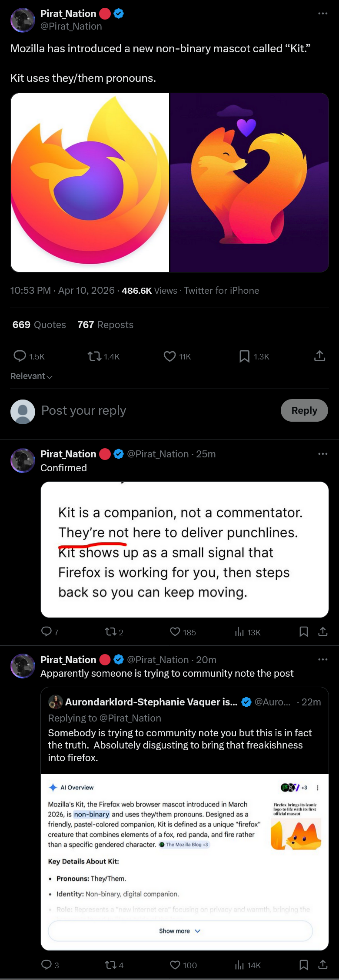Image resolution: width=339 pixels, height=980 pixels.
Task: Like the "Confirmed" reply post
Action: pos(175,631)
